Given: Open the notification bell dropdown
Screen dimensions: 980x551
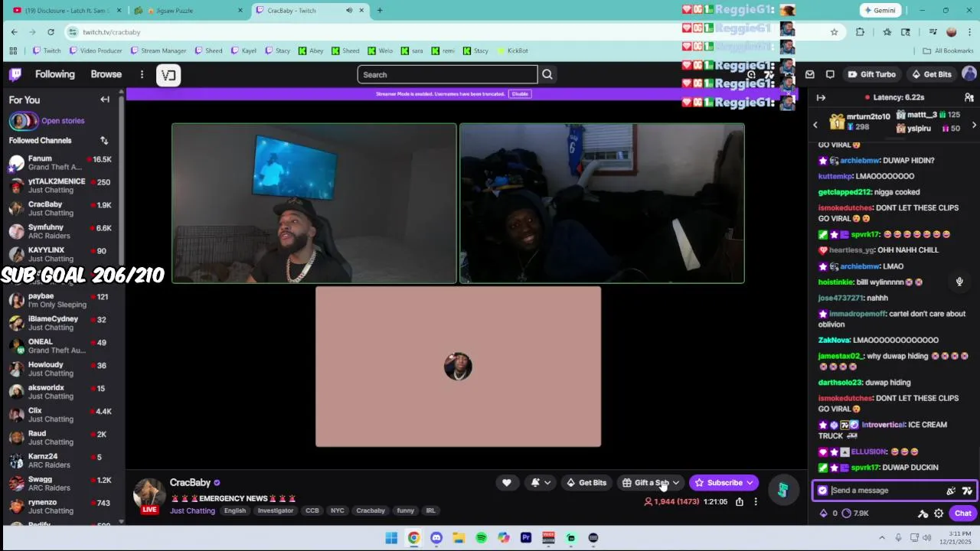Looking at the screenshot, I should (x=541, y=483).
